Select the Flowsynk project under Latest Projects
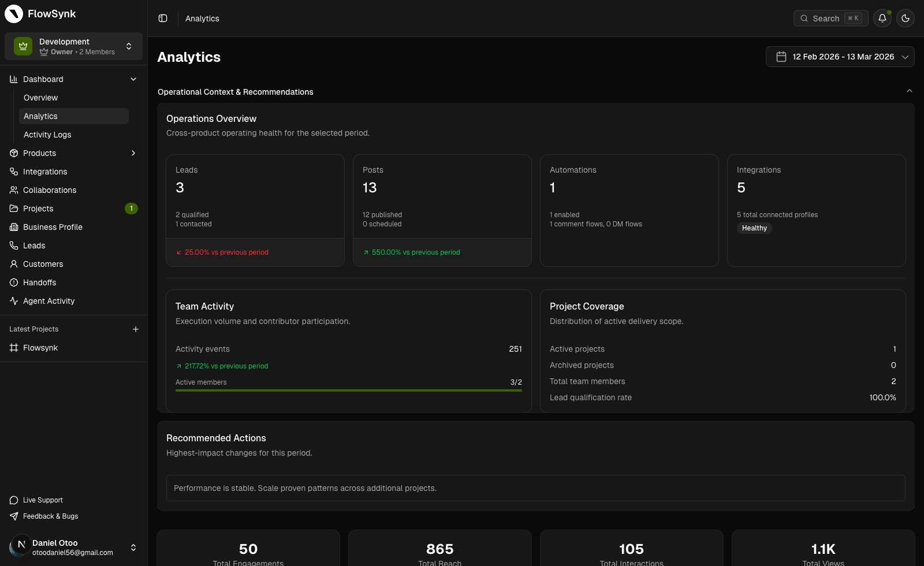Viewport: 924px width, 566px height. tap(40, 348)
